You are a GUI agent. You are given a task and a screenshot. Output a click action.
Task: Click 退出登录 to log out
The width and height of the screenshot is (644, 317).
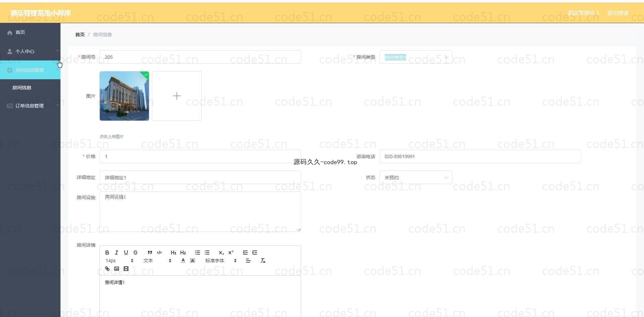click(618, 13)
